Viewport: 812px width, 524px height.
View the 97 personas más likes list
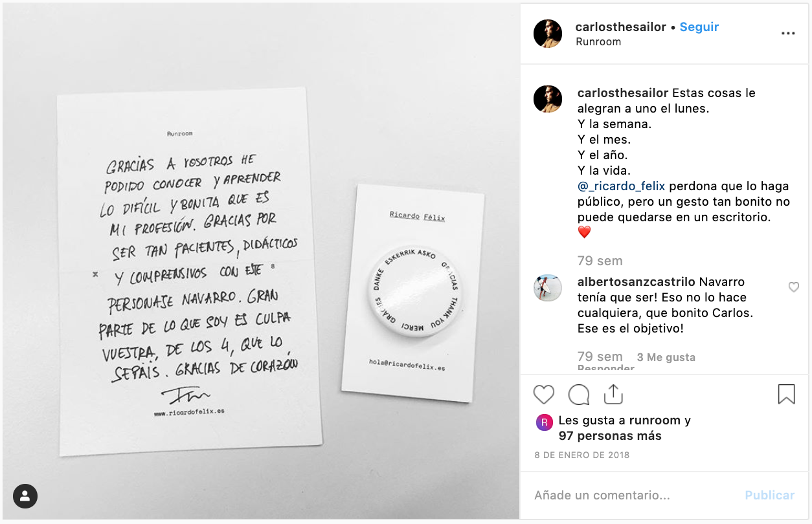click(x=610, y=436)
